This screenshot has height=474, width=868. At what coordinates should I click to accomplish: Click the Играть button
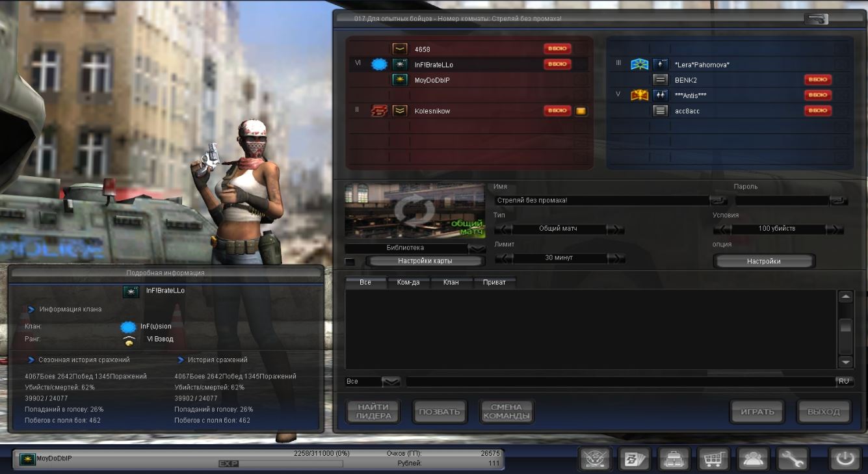pos(757,412)
